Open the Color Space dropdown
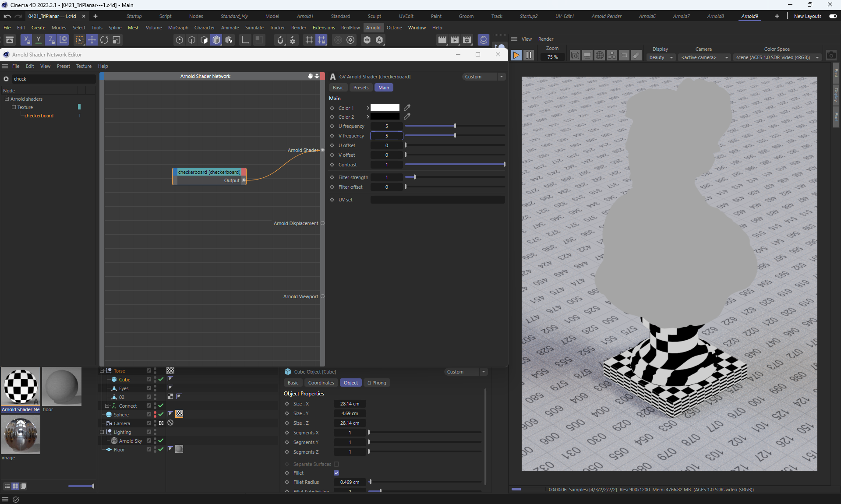This screenshot has height=504, width=841. [x=777, y=57]
